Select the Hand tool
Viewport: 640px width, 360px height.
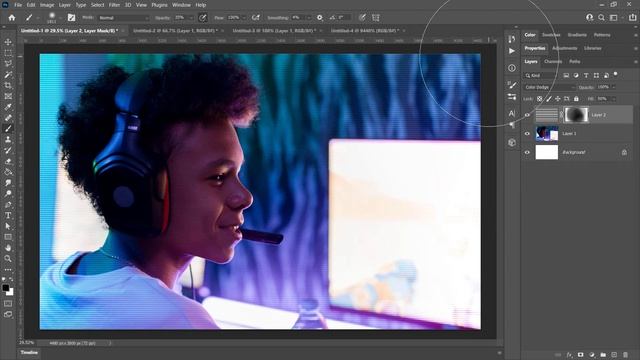[x=8, y=248]
